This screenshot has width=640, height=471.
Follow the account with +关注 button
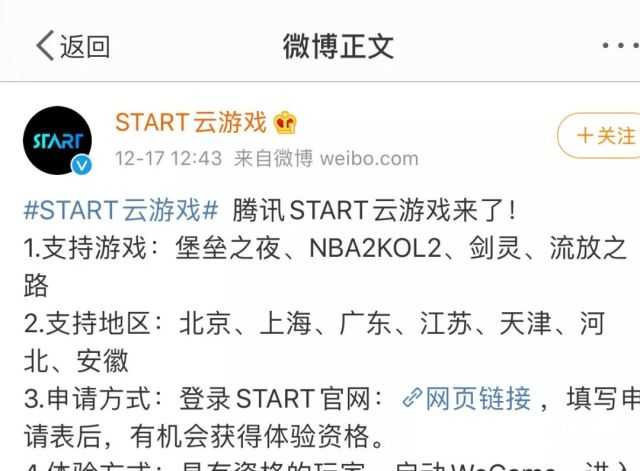[599, 136]
